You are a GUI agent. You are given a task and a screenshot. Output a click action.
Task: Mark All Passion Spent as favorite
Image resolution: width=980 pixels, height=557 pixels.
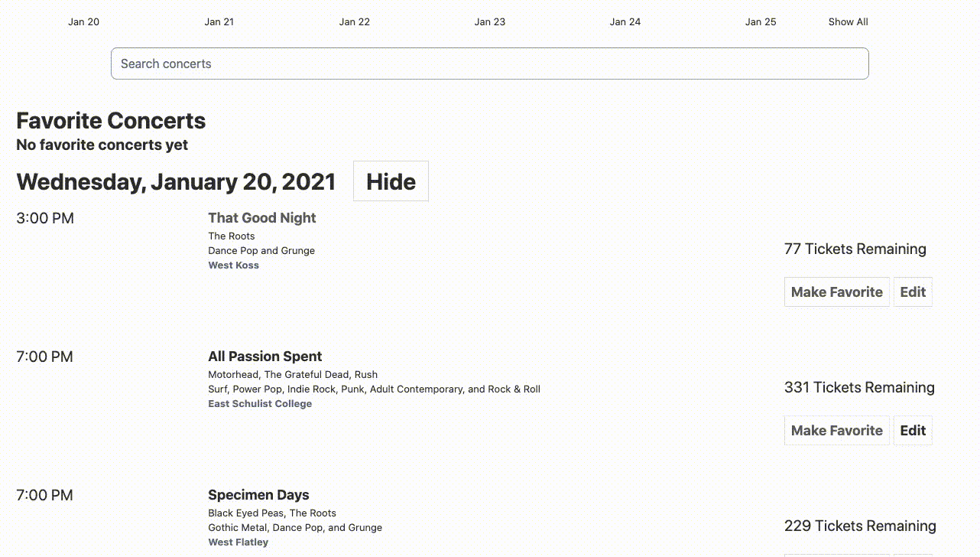point(836,430)
